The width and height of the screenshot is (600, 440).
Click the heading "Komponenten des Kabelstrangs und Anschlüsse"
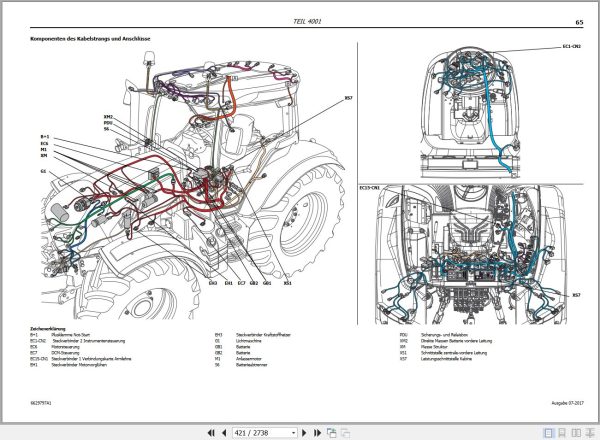(x=90, y=39)
